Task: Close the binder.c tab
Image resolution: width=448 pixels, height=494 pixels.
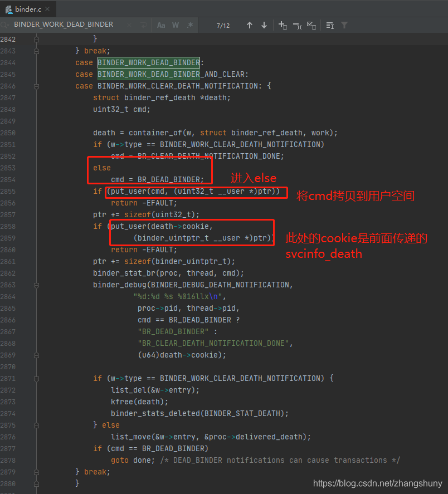Action: (x=47, y=9)
